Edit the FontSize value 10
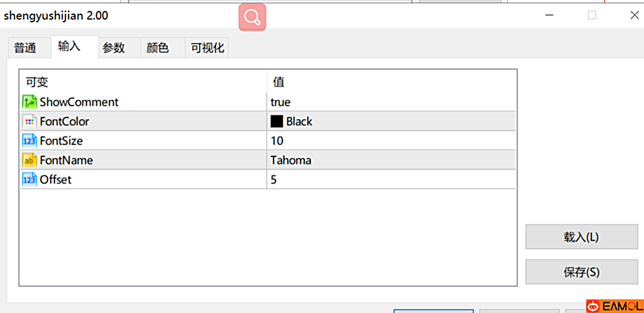Image resolution: width=644 pixels, height=313 pixels. coord(277,141)
